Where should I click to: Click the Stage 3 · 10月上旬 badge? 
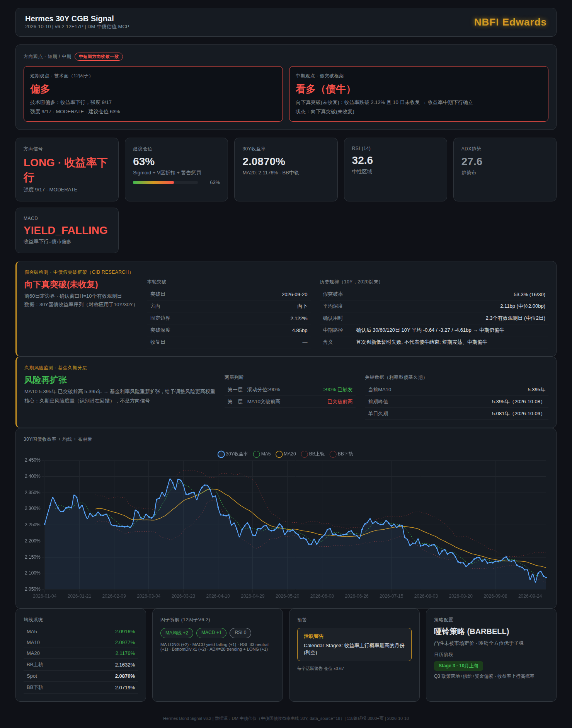(458, 666)
